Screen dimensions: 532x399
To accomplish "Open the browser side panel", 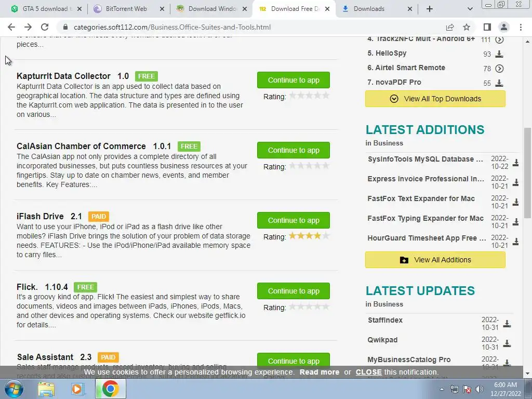I will [487, 27].
